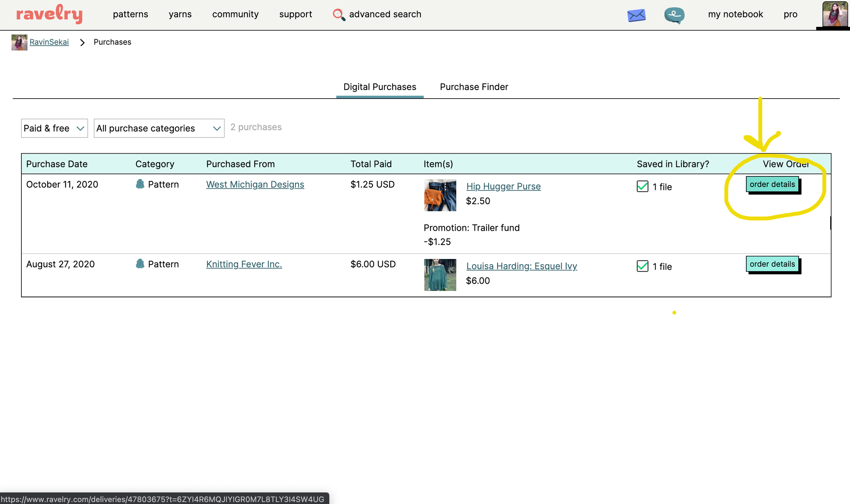Open the patterns menu
The height and width of the screenshot is (504, 850).
click(131, 14)
